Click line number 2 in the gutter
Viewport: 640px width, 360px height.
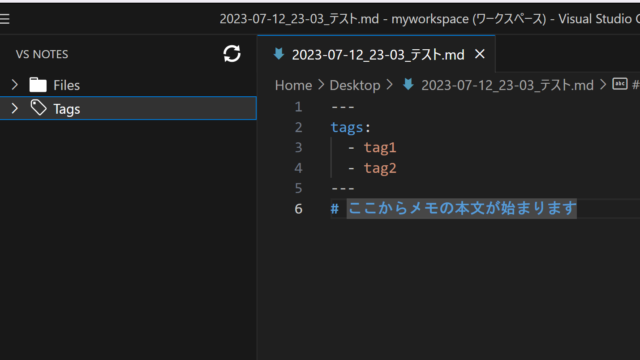298,127
